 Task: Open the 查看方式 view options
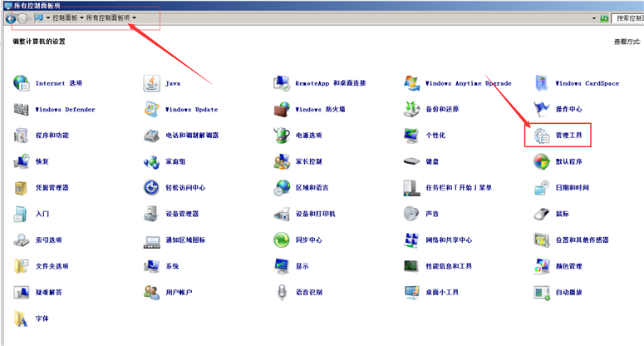pos(627,42)
